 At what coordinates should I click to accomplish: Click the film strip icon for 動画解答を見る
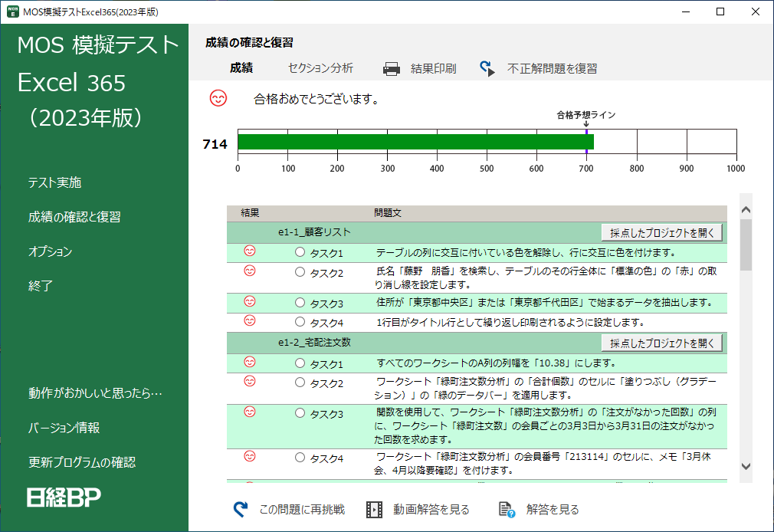[x=374, y=509]
